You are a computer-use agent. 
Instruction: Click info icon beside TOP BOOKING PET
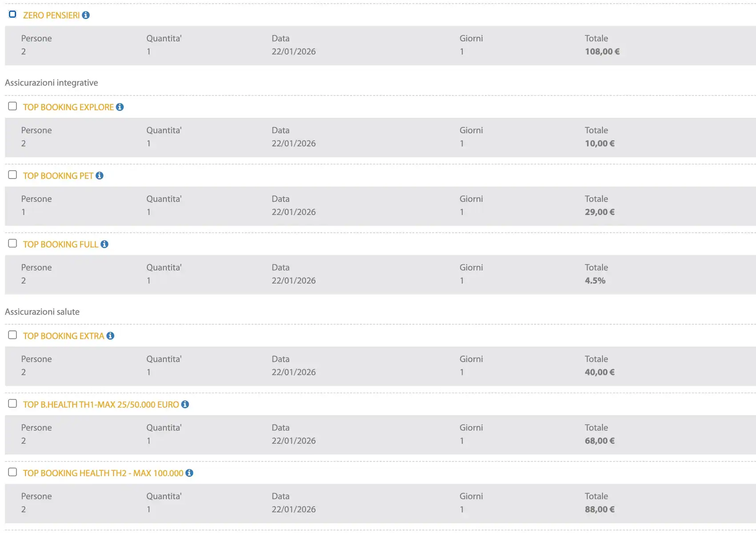point(100,176)
